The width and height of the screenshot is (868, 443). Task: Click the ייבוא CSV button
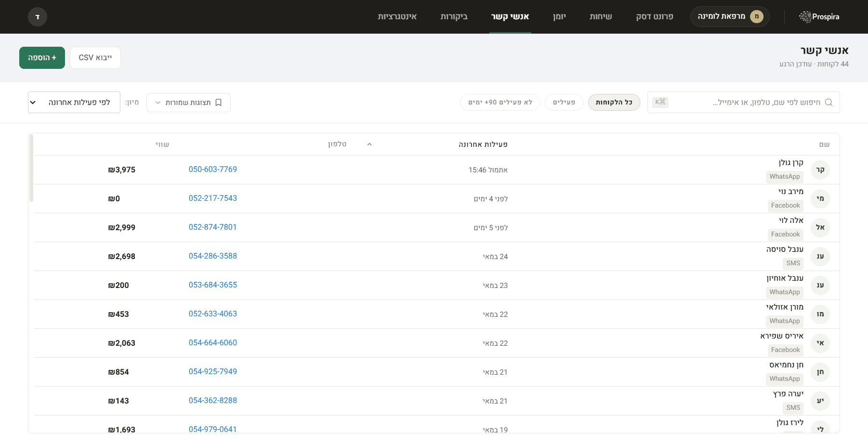95,58
